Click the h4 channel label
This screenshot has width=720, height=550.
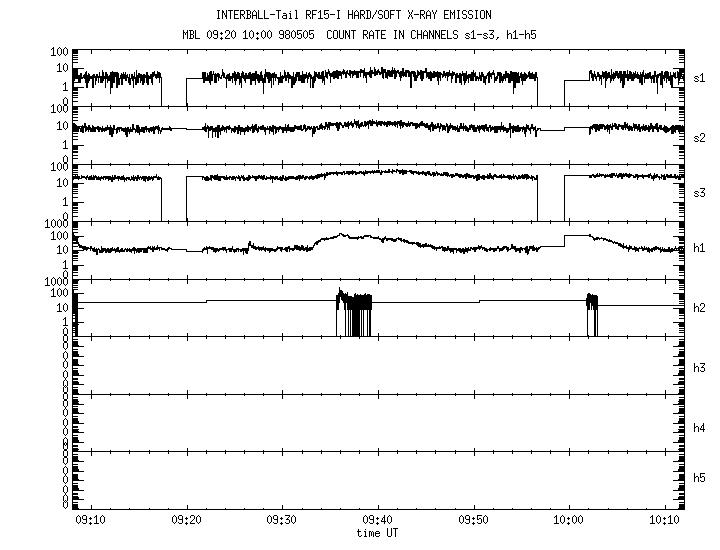click(x=700, y=428)
